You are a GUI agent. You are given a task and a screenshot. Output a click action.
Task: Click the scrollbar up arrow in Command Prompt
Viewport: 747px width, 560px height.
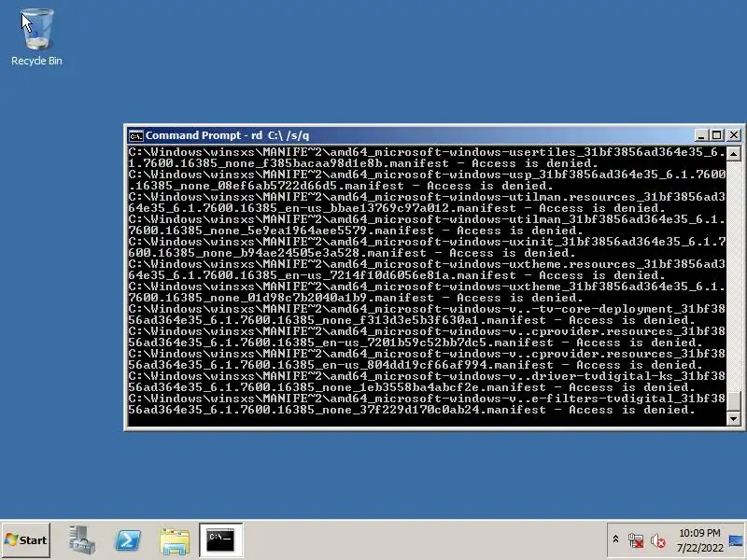[734, 153]
